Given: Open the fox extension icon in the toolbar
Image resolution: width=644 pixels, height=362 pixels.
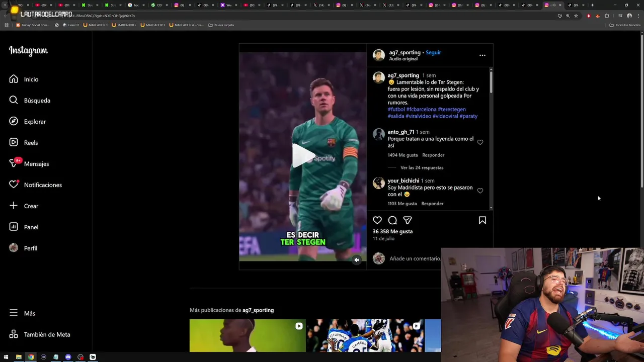Looking at the screenshot, I should [x=597, y=16].
